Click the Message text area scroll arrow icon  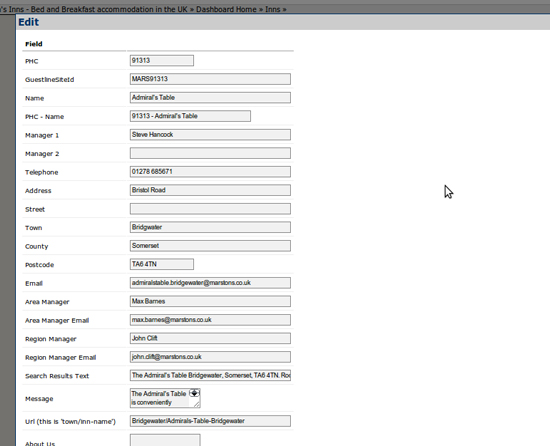[194, 393]
